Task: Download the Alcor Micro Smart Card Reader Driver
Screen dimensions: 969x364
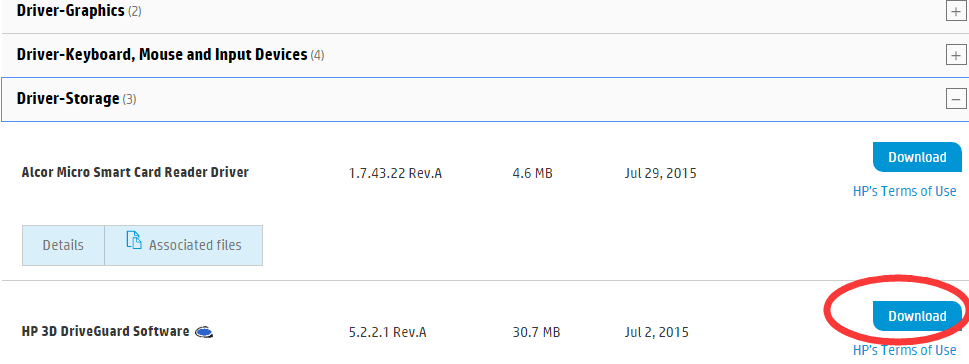Action: pyautogui.click(x=917, y=157)
